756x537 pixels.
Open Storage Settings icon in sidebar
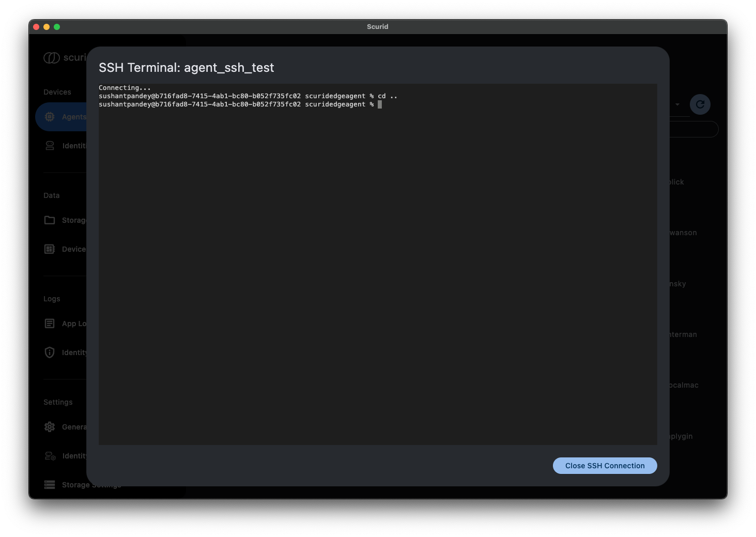coord(50,485)
